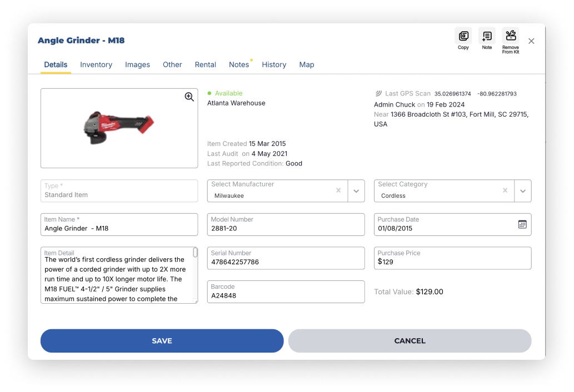Clear the Milwaukee manufacturer selection
Viewport: 574px width, 392px height.
click(x=338, y=190)
